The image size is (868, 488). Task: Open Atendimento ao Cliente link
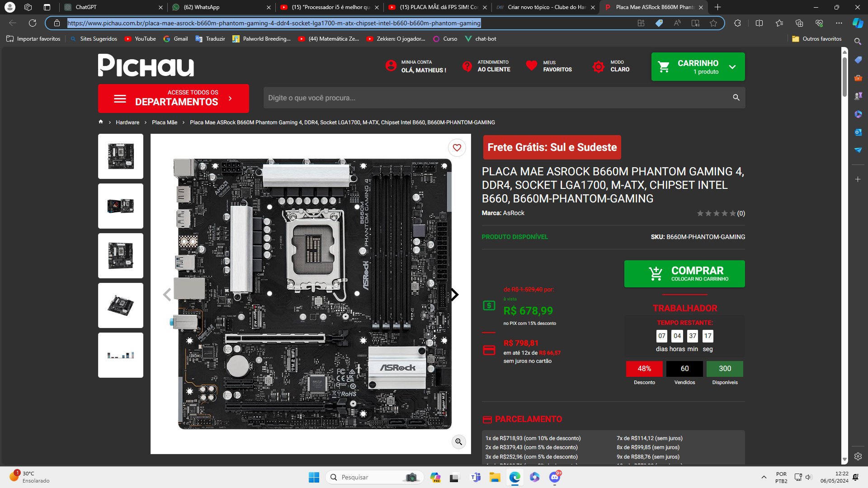pyautogui.click(x=486, y=66)
